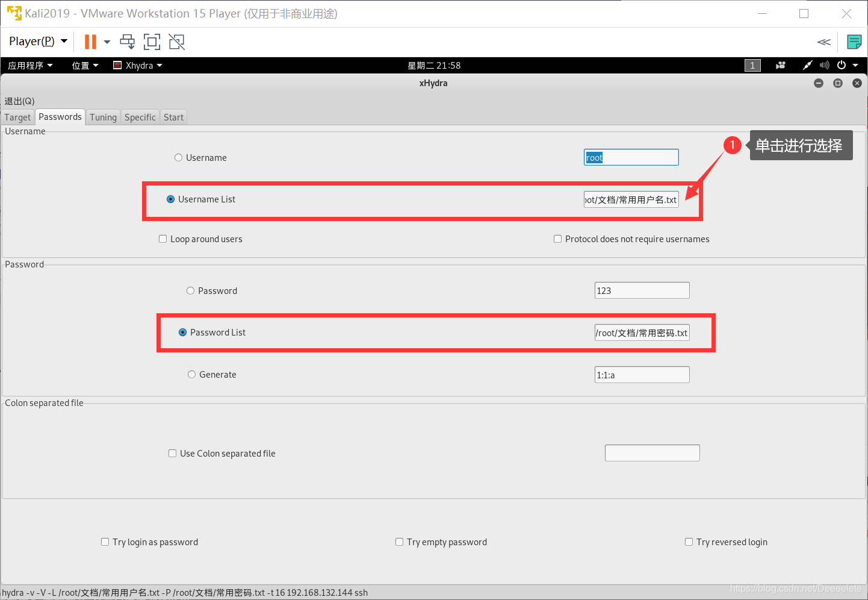This screenshot has height=600, width=868.
Task: Close the xHydra window
Action: tap(857, 83)
